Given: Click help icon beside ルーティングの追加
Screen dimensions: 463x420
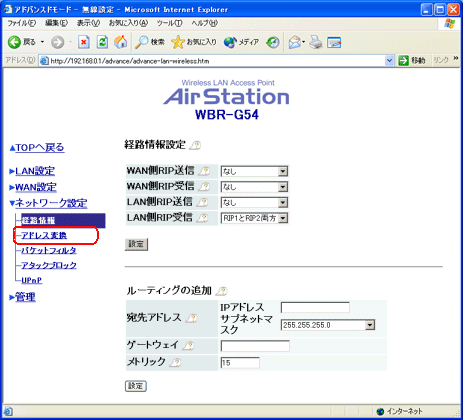Looking at the screenshot, I should 221,291.
